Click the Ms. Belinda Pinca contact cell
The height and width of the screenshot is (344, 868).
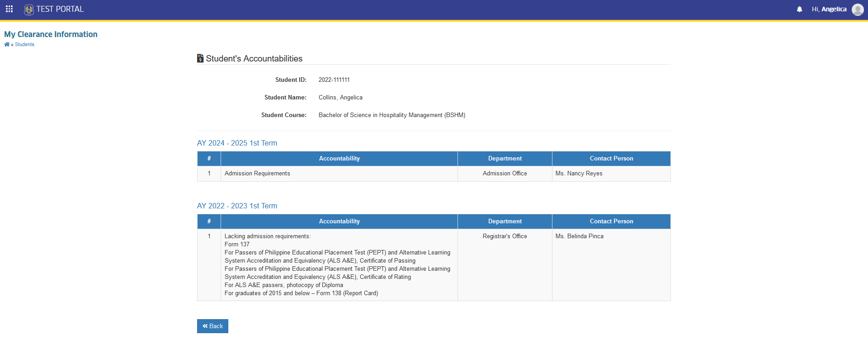pyautogui.click(x=611, y=265)
